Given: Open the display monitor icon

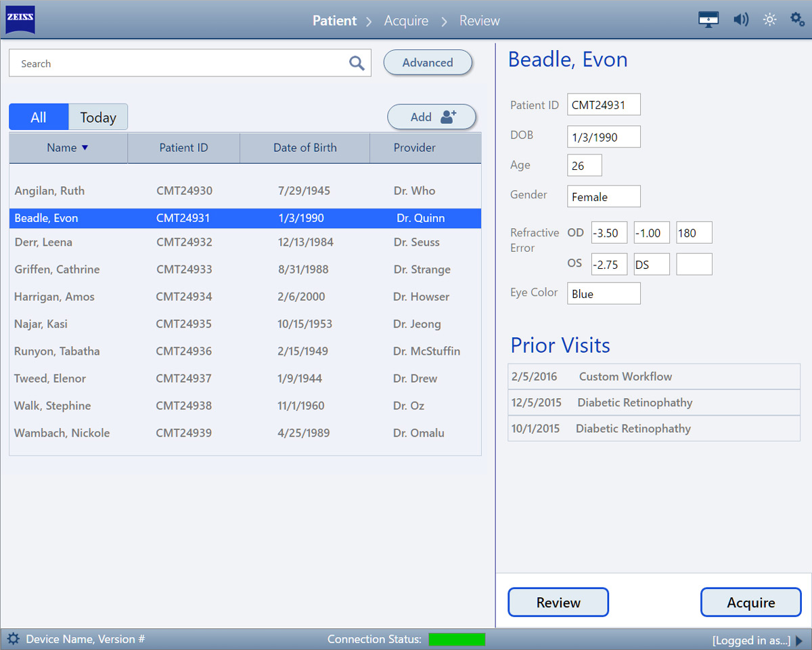Looking at the screenshot, I should [x=708, y=20].
